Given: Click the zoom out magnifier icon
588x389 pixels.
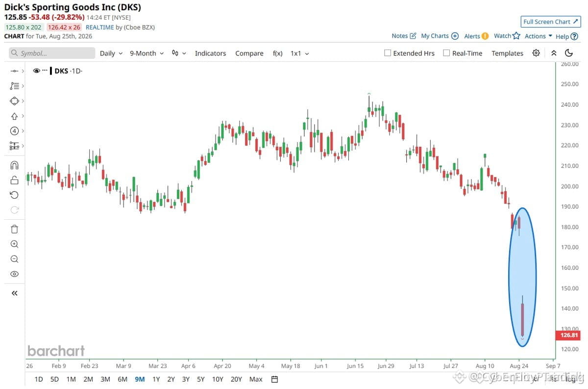Looking at the screenshot, I should click(14, 259).
